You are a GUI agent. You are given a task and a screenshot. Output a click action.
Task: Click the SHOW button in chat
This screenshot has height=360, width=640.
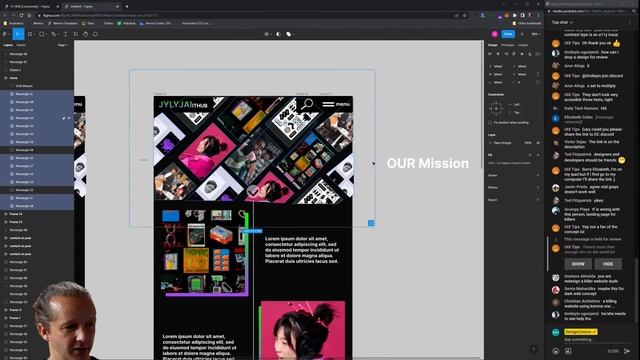(578, 264)
